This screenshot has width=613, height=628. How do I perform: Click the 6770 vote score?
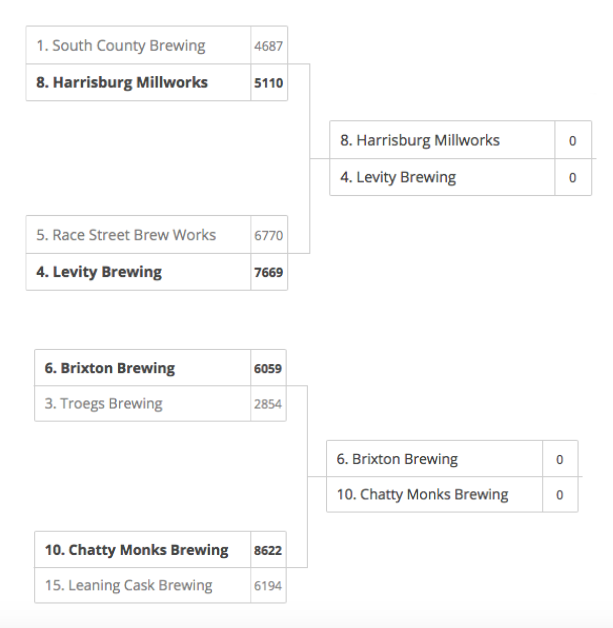tap(269, 236)
